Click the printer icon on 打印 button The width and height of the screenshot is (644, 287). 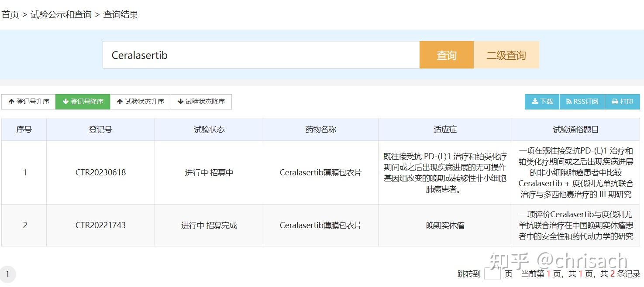pos(614,102)
